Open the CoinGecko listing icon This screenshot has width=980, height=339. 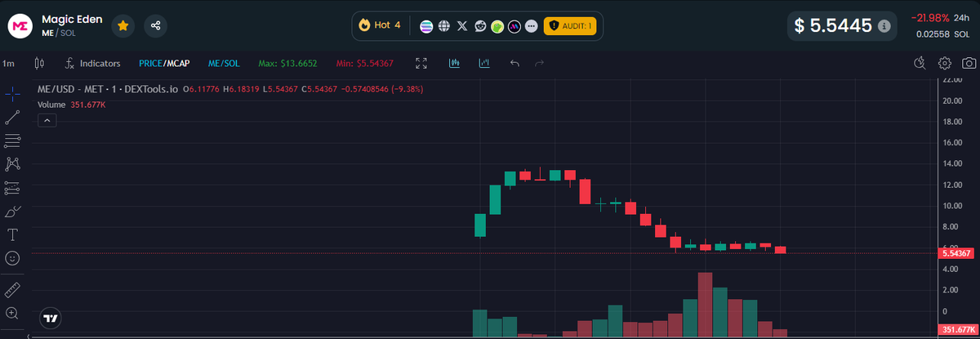click(x=497, y=26)
